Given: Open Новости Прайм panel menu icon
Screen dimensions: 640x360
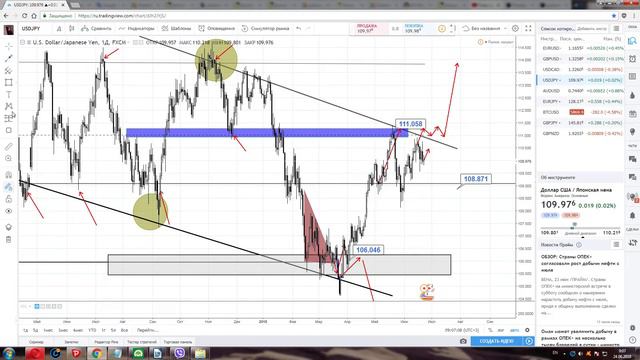Looking at the screenshot, I should (616, 244).
